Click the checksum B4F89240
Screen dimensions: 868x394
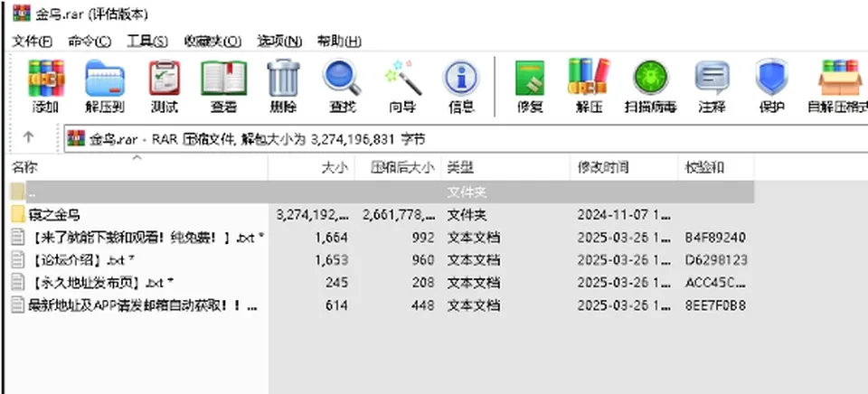(715, 238)
